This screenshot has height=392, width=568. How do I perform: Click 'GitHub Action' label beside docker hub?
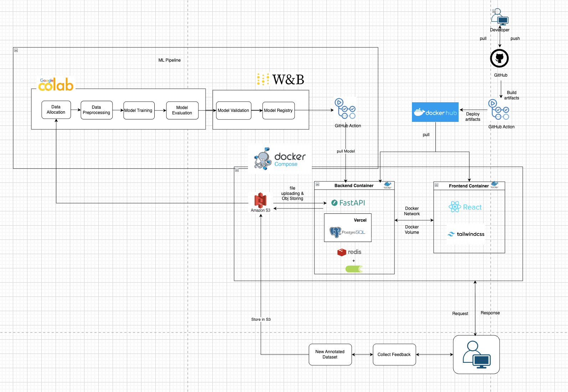click(501, 127)
